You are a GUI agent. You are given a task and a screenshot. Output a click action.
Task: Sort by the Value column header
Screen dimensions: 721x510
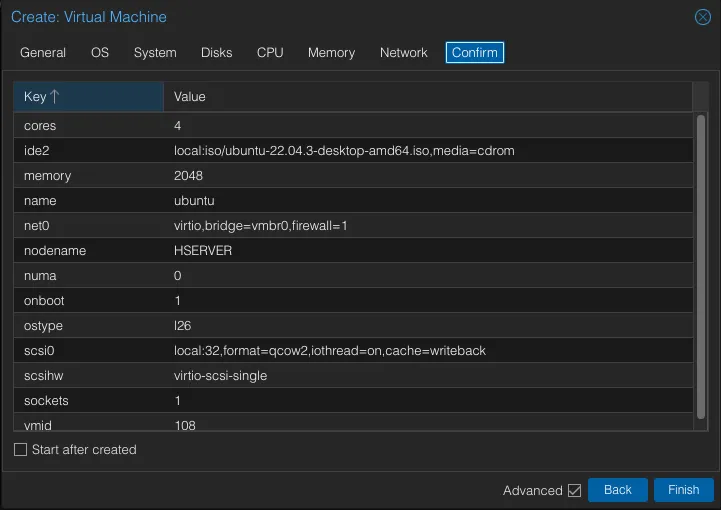pyautogui.click(x=427, y=97)
